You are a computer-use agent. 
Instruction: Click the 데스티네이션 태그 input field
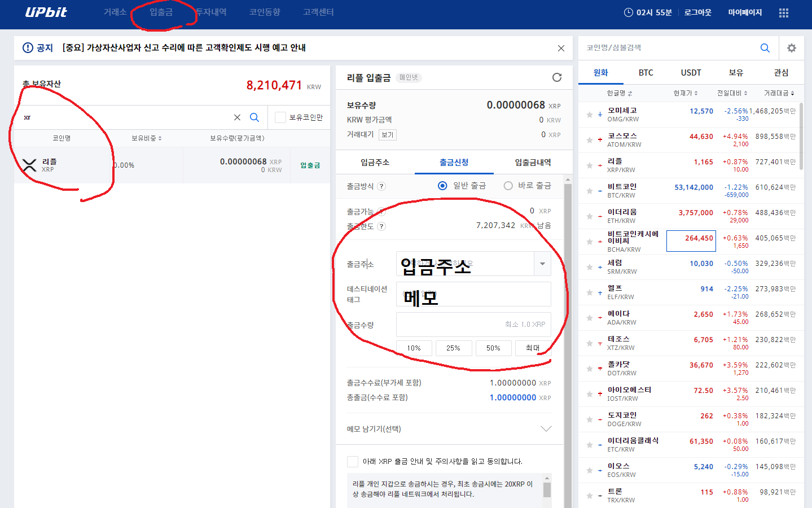pyautogui.click(x=473, y=294)
